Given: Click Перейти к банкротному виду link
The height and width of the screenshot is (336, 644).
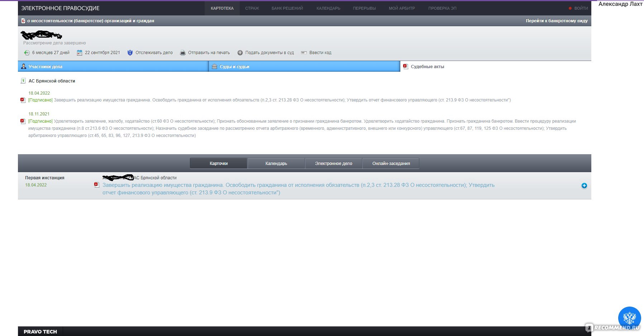Looking at the screenshot, I should coord(557,21).
